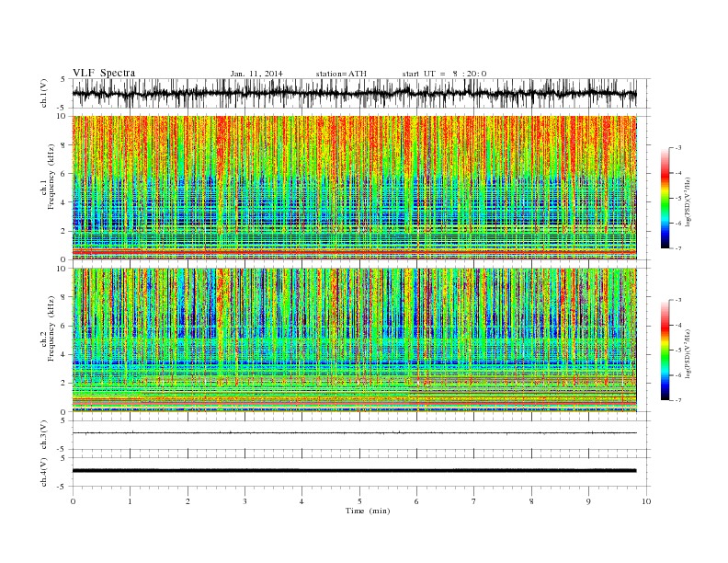Click the upper PSD color scale bar
The height and width of the screenshot is (563, 728).
(x=665, y=198)
